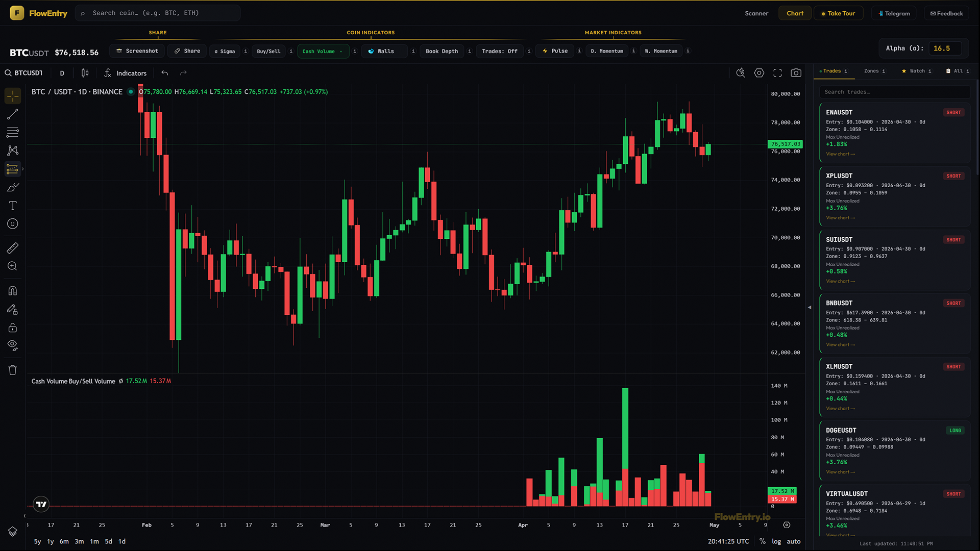Image resolution: width=980 pixels, height=551 pixels.
Task: Open the D interval dropdown
Action: tap(62, 73)
